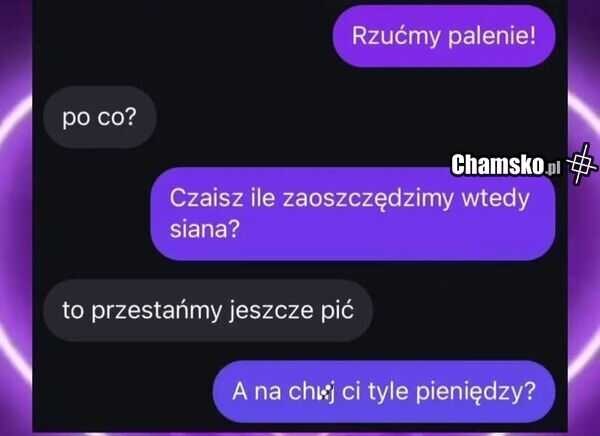Select the "Rzućmy palenie!" message bubble
This screenshot has height=436, width=600.
tap(444, 36)
